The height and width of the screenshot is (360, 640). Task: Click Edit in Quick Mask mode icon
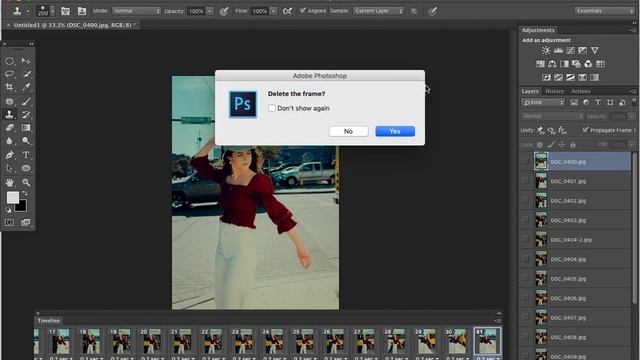9,222
